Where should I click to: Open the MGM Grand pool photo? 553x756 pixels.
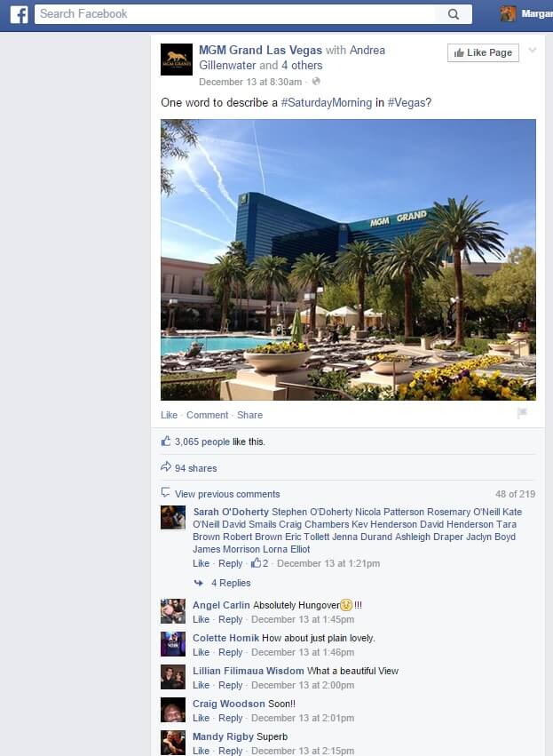[x=348, y=260]
